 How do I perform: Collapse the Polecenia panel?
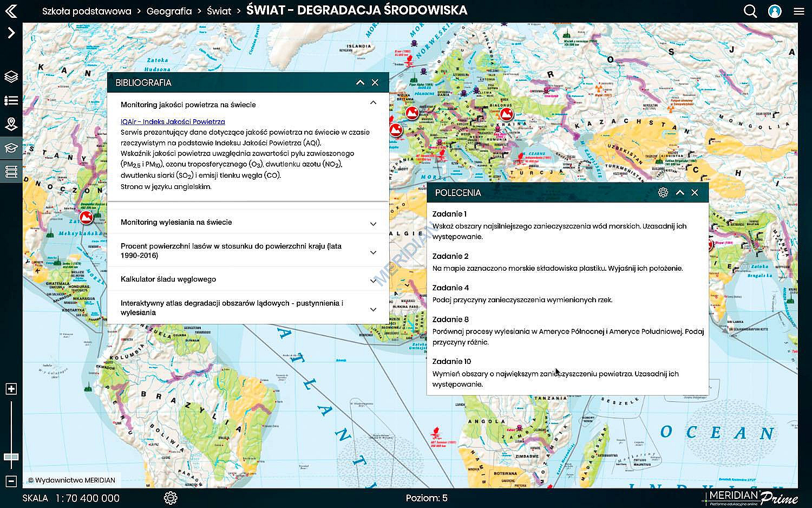[x=680, y=192]
